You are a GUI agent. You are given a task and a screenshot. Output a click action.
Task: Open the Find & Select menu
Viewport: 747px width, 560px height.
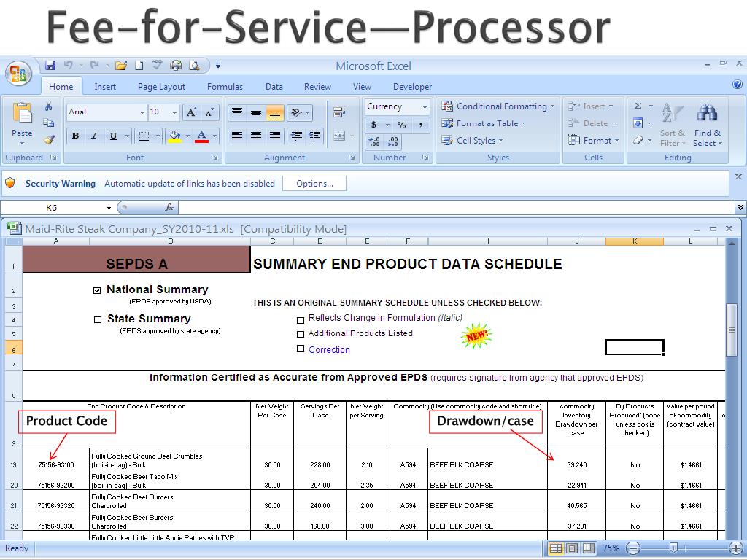708,125
